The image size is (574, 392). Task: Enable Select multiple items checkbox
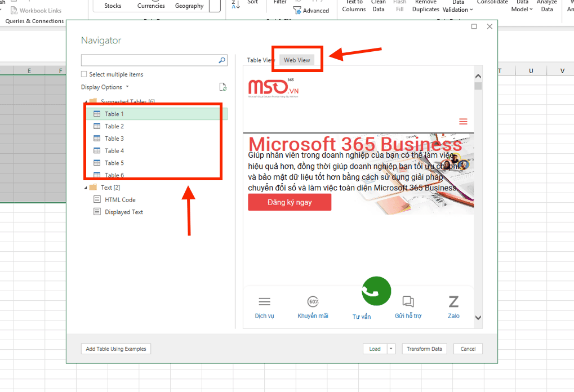(x=84, y=74)
